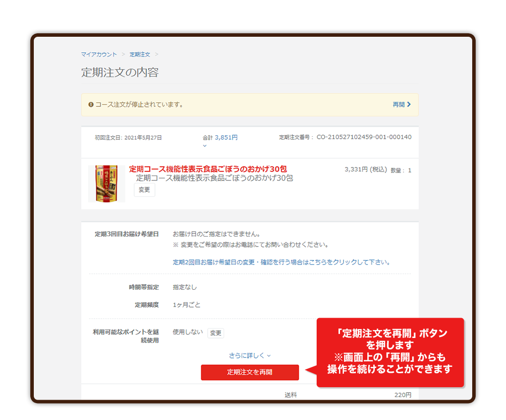Click the ごぼうのおかげ product thumbnail image
The height and width of the screenshot is (420, 506).
click(106, 183)
